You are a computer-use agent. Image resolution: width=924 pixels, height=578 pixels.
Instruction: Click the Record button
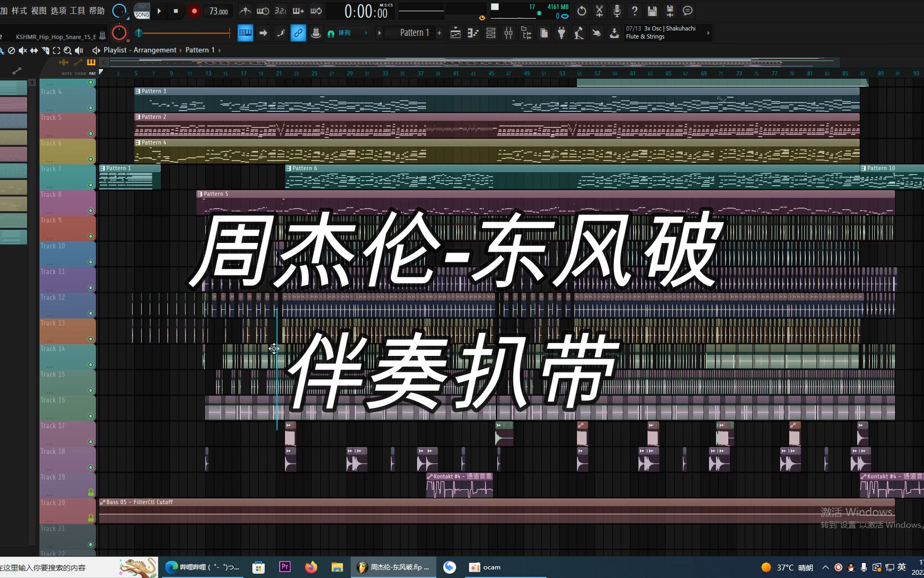(x=194, y=11)
